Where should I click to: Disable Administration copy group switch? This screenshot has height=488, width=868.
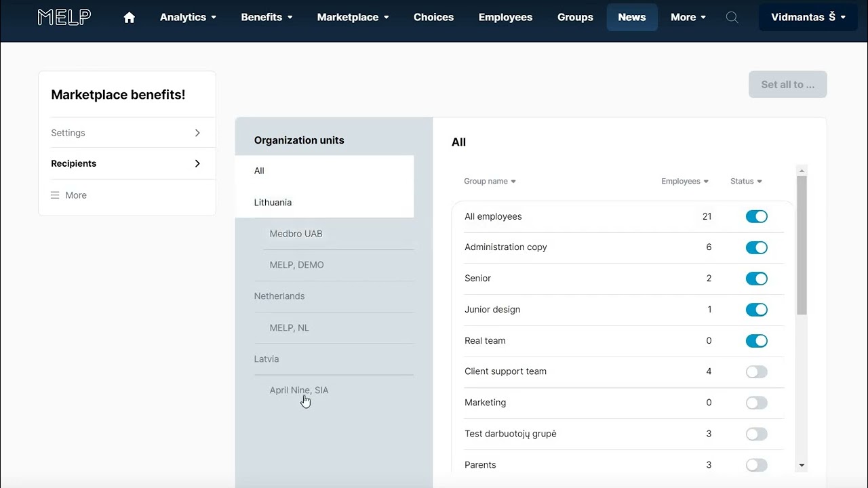pos(756,247)
